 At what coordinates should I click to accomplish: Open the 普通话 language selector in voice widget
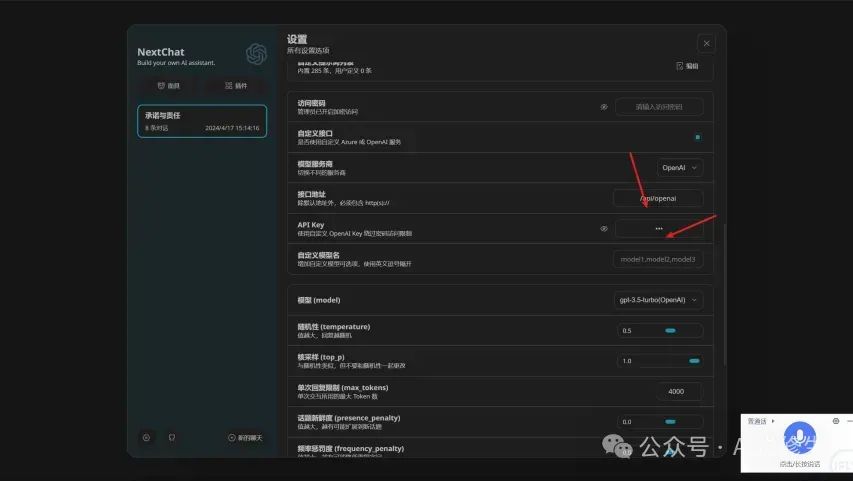pyautogui.click(x=761, y=421)
